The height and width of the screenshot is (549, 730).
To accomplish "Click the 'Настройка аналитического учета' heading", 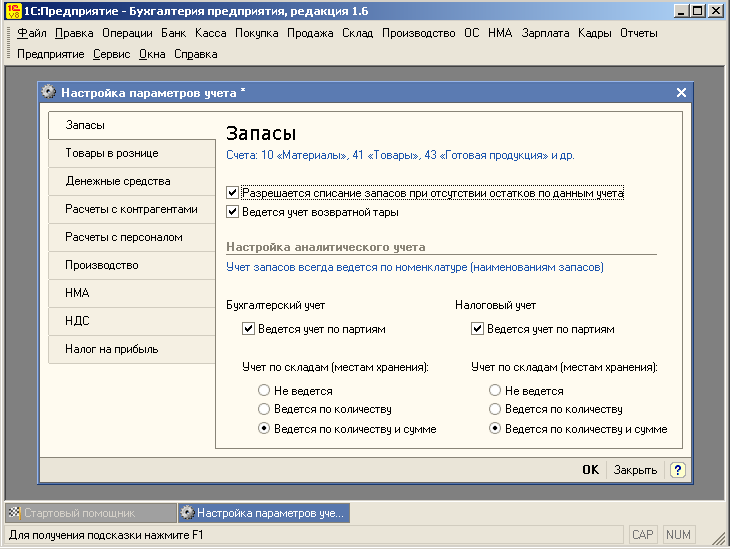I will (326, 247).
